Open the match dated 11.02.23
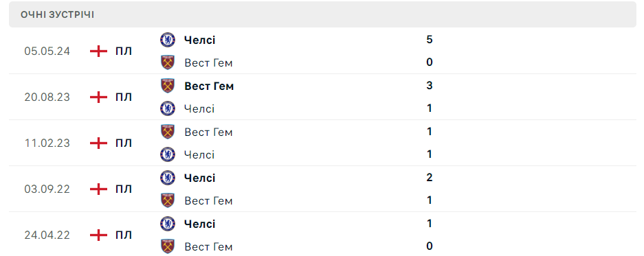 click(322, 143)
